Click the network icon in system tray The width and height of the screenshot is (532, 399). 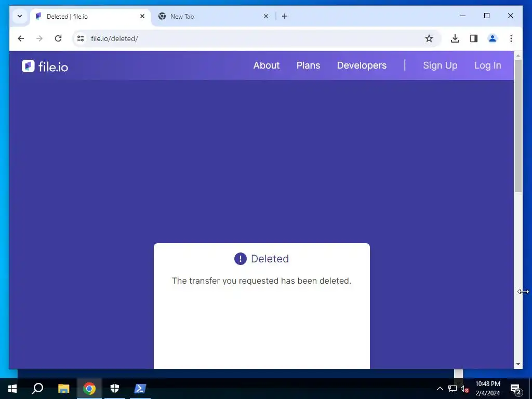453,389
